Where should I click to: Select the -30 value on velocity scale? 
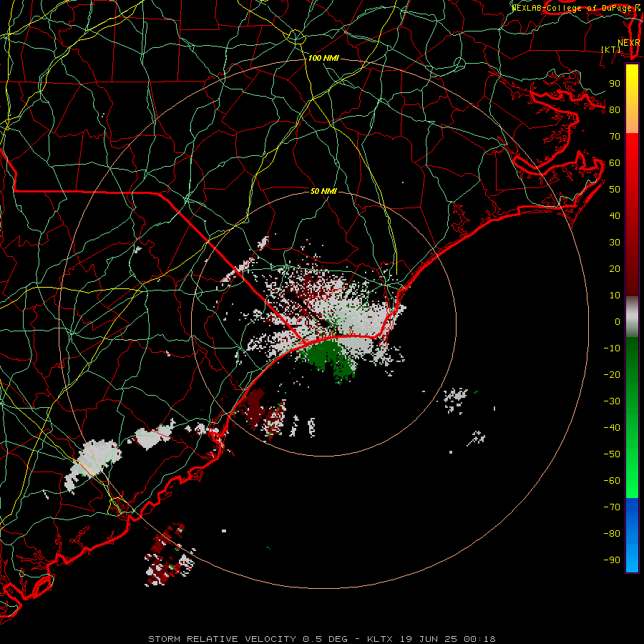pos(612,401)
